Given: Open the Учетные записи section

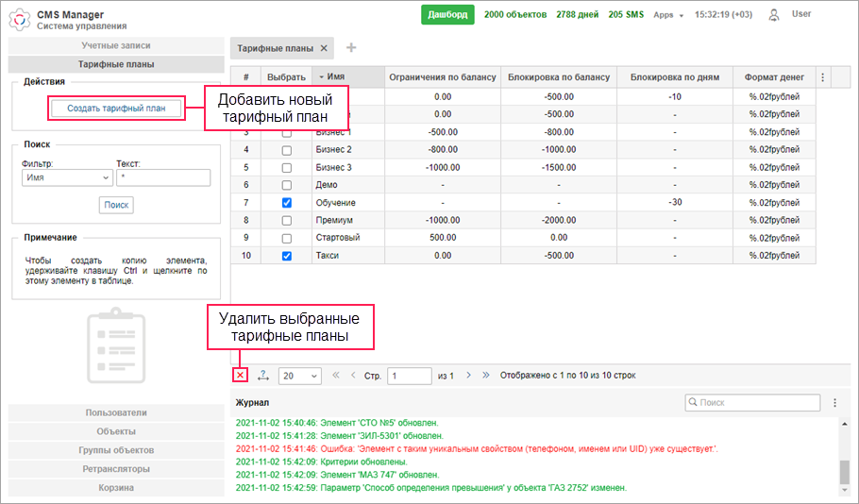Looking at the screenshot, I should [x=116, y=45].
